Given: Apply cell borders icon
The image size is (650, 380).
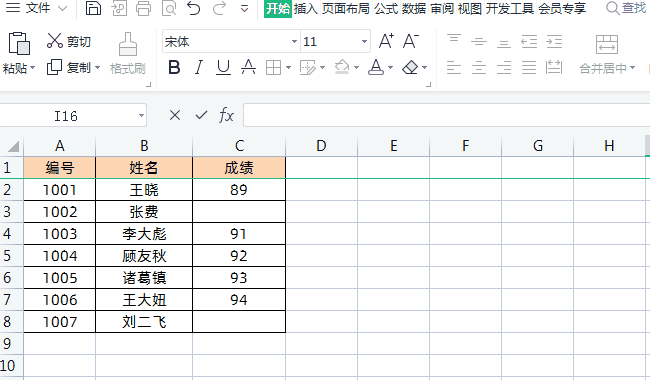Looking at the screenshot, I should point(273,67).
